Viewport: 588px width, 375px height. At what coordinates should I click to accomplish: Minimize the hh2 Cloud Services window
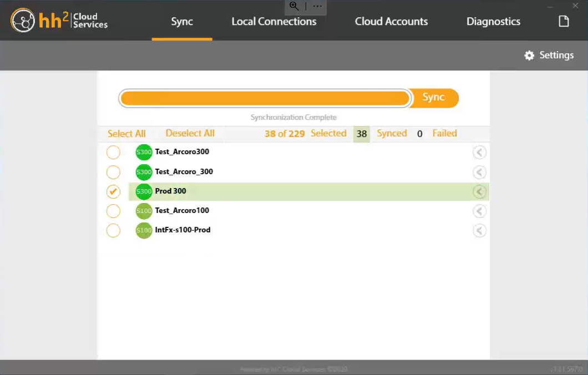(x=550, y=6)
